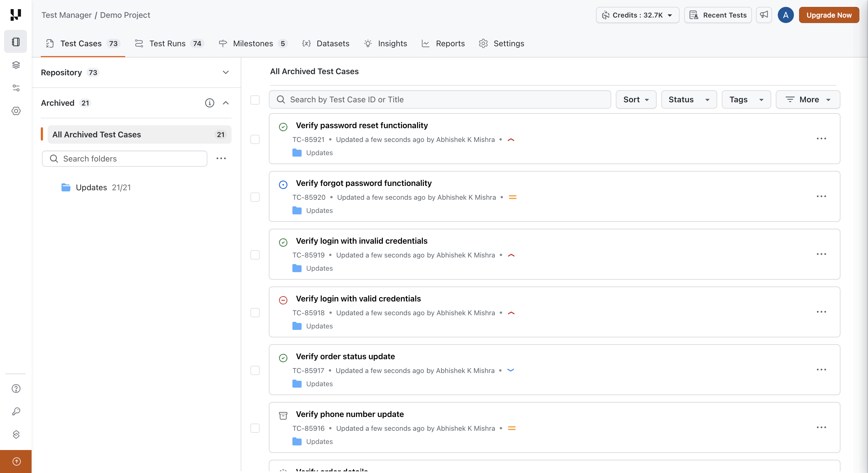
Task: Click status icon of Verify password reset functionality
Action: [x=283, y=127]
